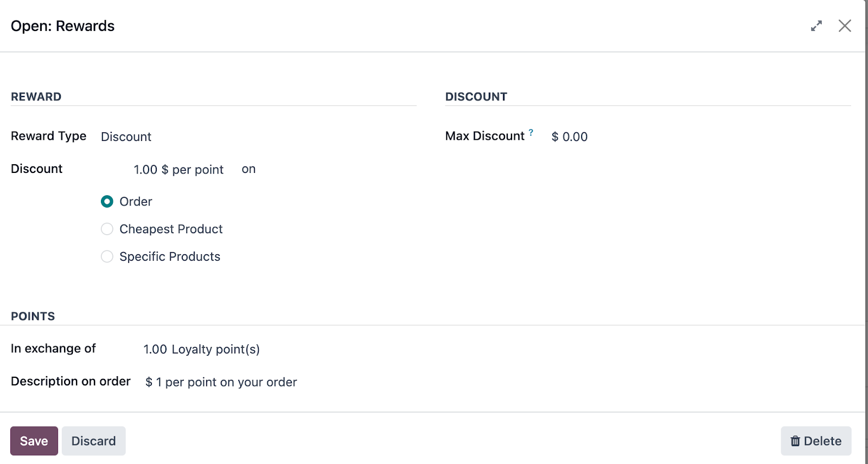Select the Order radio option
The width and height of the screenshot is (868, 464).
[107, 202]
